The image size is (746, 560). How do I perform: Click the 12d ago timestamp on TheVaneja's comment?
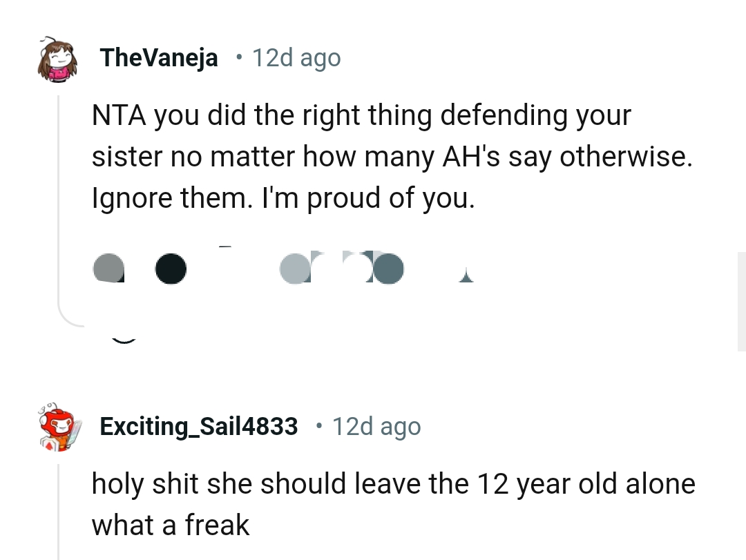pos(296,57)
